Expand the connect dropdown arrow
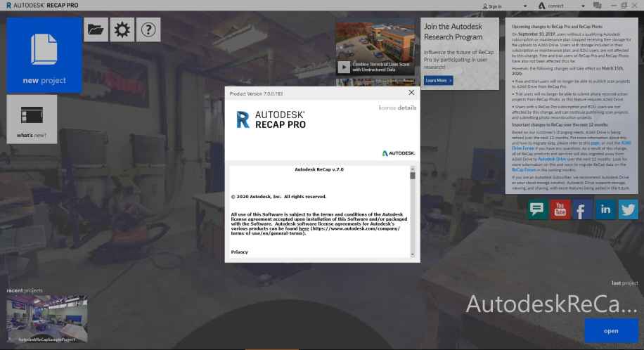Image resolution: width=644 pixels, height=350 pixels. tap(584, 6)
